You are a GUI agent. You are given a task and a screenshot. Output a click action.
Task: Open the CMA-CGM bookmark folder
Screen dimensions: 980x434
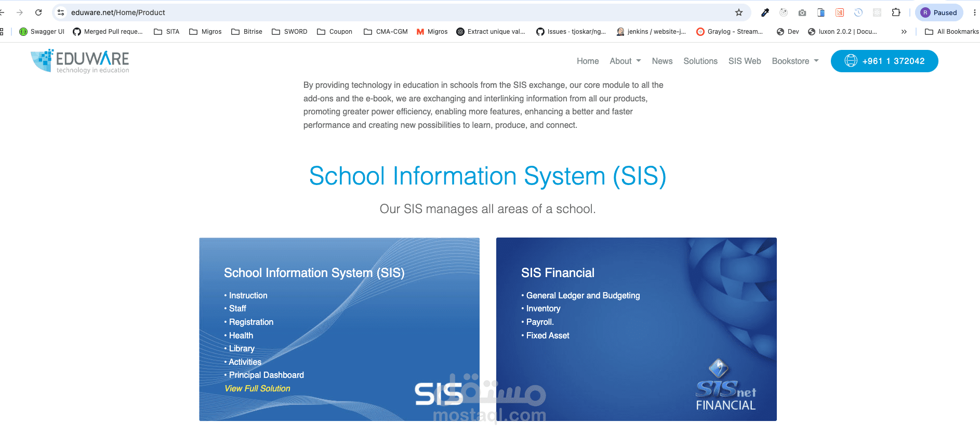[x=386, y=32]
